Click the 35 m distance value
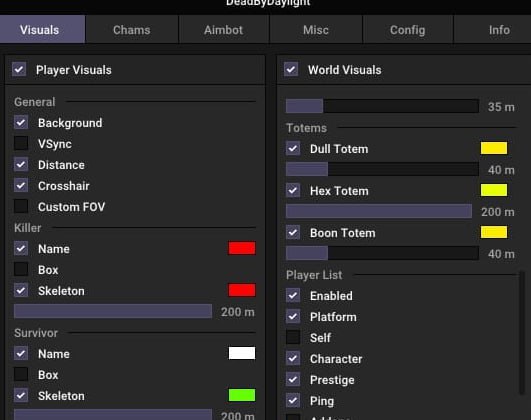 501,107
